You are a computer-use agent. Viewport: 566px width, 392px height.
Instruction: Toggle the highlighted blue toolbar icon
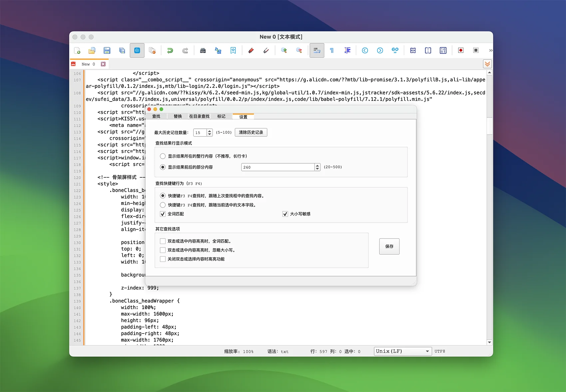[x=137, y=51]
